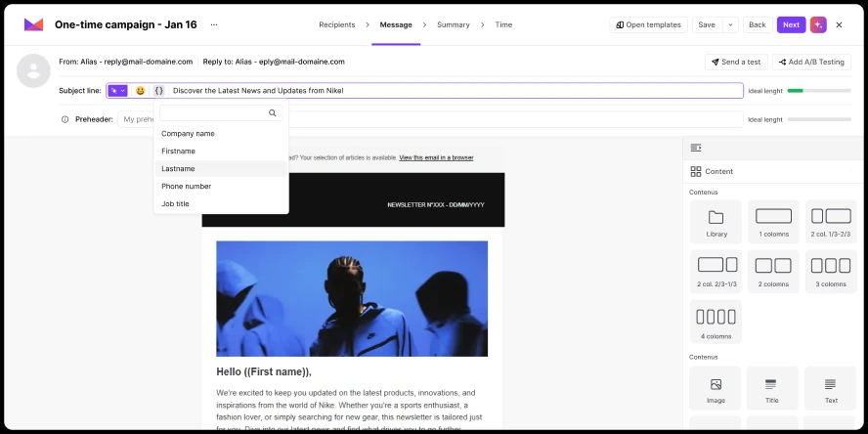Click the From: Alias sender text
The height and width of the screenshot is (434, 868).
click(x=126, y=62)
